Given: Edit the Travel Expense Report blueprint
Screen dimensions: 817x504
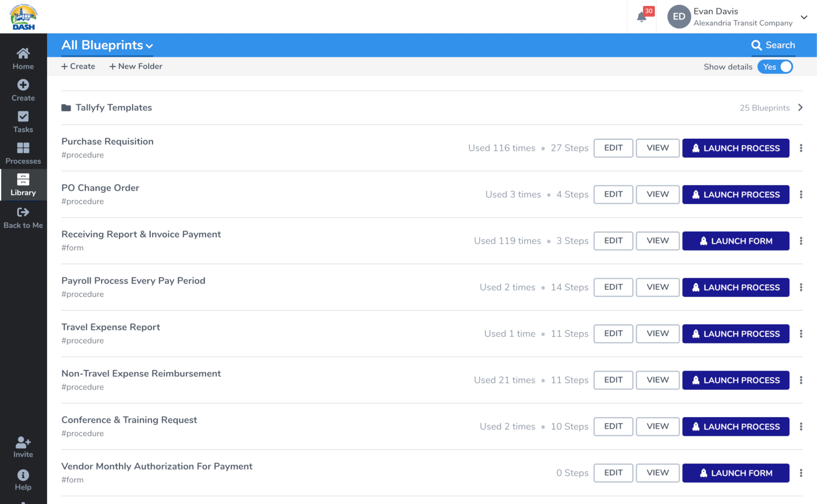Looking at the screenshot, I should point(613,334).
